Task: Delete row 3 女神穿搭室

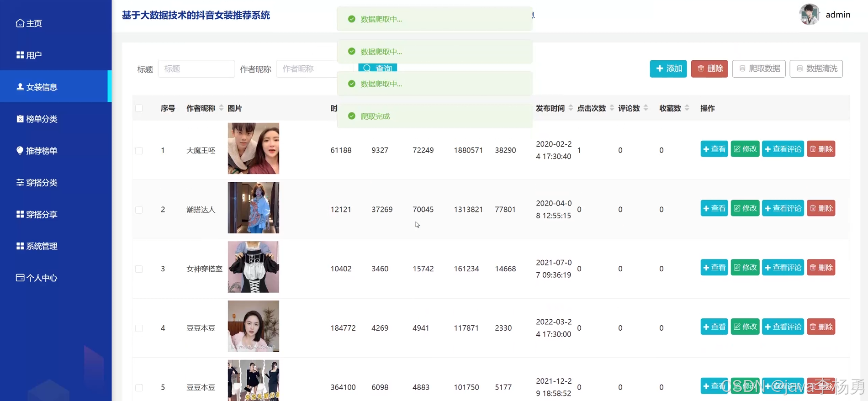Action: (821, 267)
